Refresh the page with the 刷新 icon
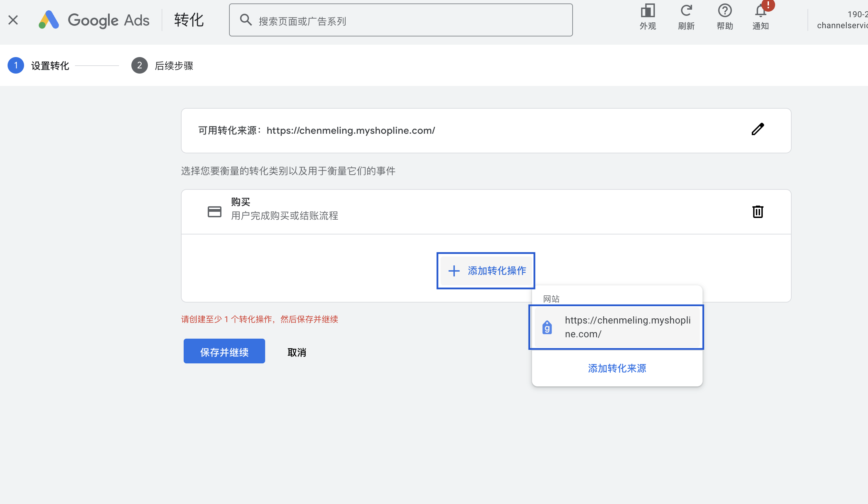The image size is (868, 504). (686, 17)
